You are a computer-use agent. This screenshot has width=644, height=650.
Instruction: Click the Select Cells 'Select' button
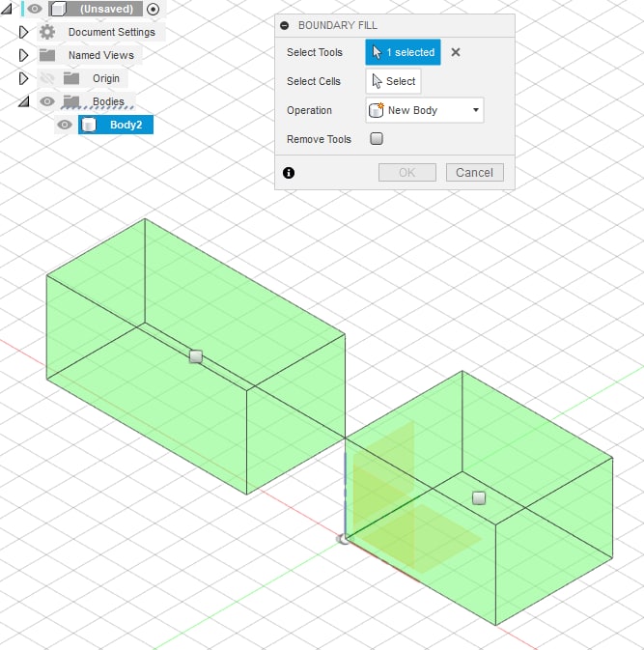click(393, 81)
